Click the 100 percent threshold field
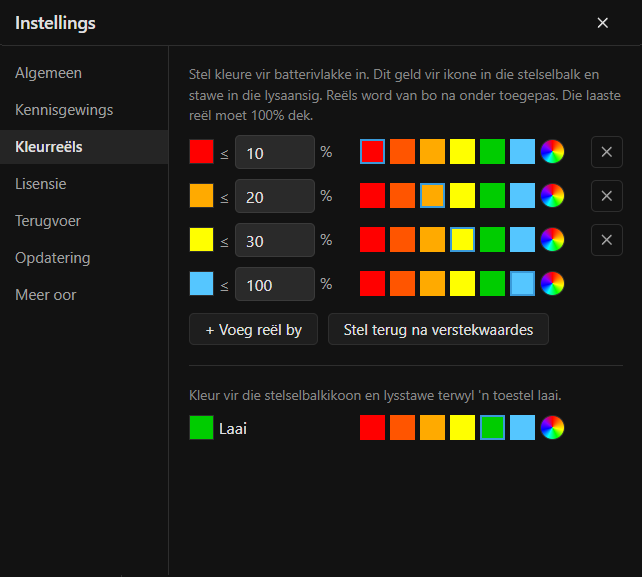 click(x=275, y=284)
